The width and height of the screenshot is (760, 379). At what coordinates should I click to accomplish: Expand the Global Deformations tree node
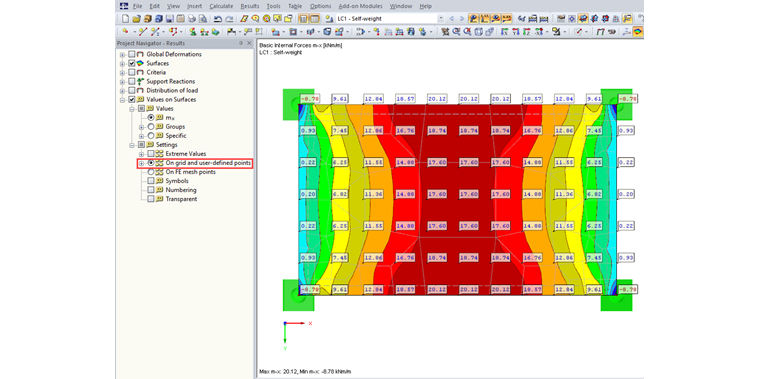(123, 54)
